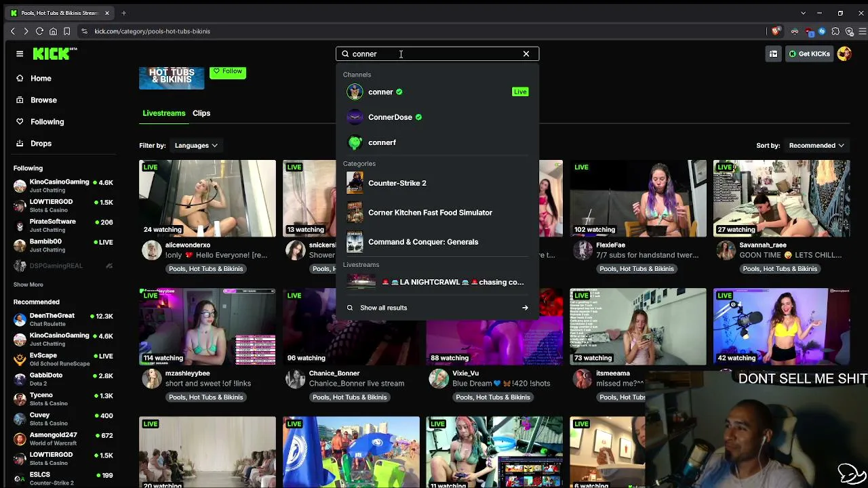Screen dimensions: 868x488
Task: Click FlexieFae's round avatar
Action: [x=583, y=250]
